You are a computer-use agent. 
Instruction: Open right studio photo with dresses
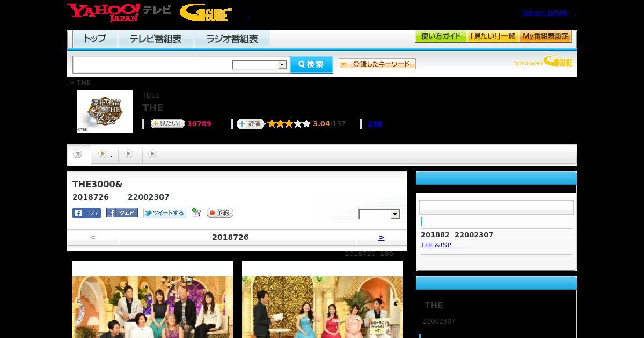click(x=323, y=300)
